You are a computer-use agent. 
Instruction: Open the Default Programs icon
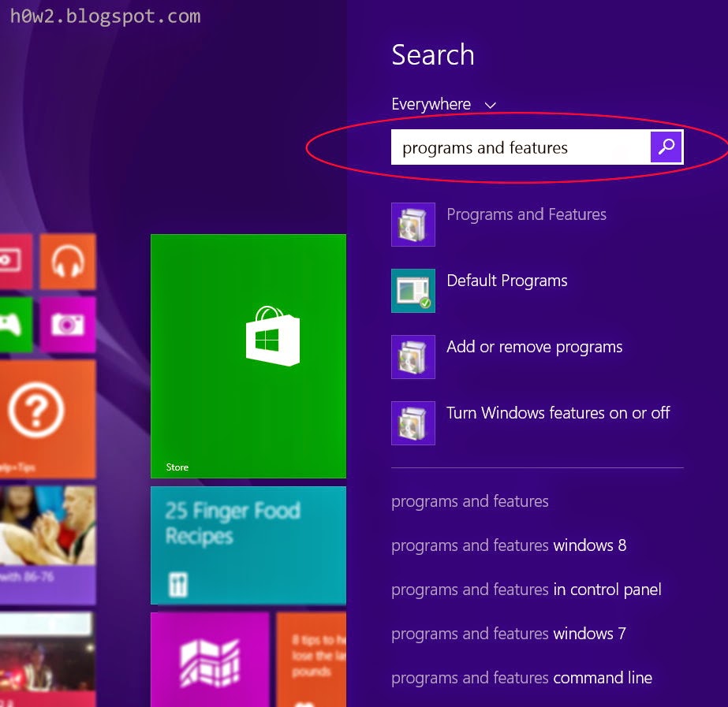pos(413,291)
